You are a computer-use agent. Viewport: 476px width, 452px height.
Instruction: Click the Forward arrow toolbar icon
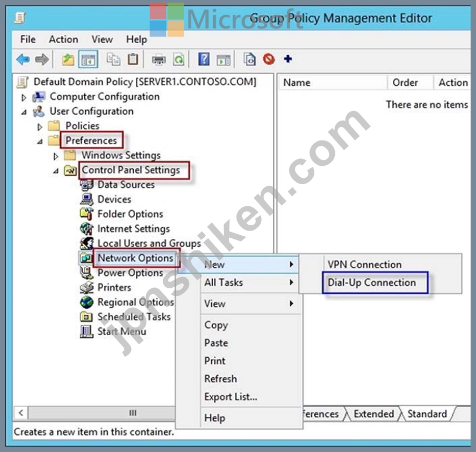(42, 59)
